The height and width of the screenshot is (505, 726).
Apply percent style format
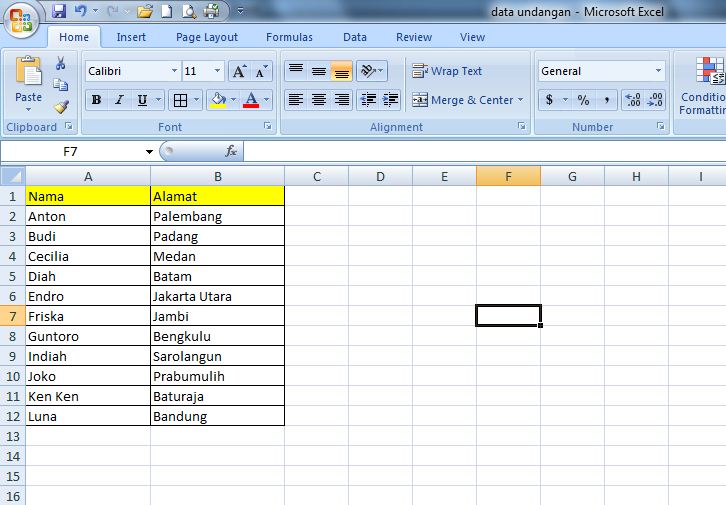coord(583,100)
